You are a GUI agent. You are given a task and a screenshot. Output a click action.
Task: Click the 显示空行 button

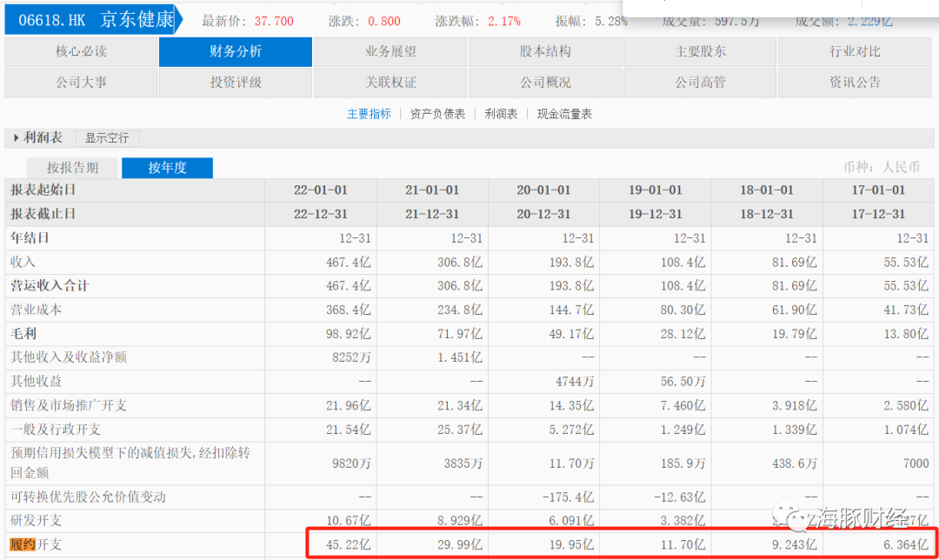107,138
